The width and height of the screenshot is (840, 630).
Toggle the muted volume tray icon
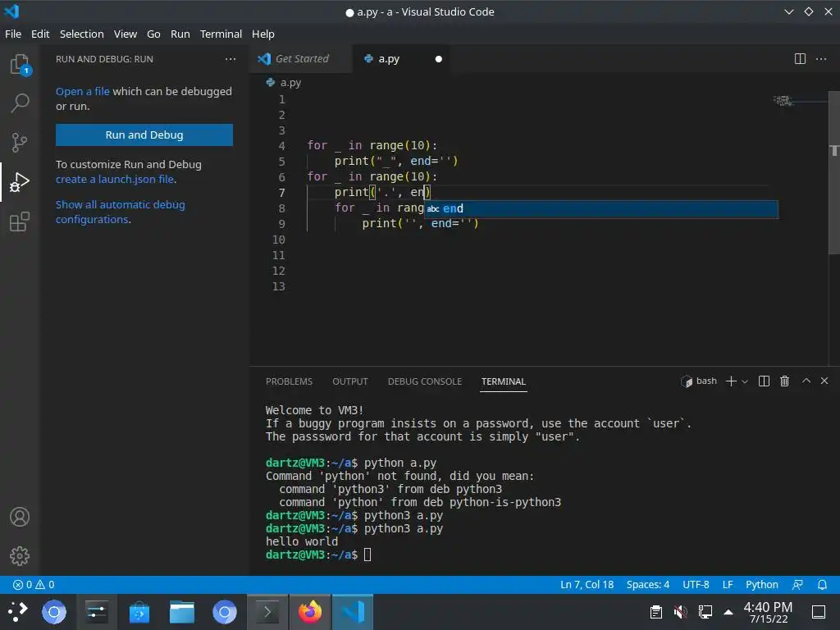680,612
